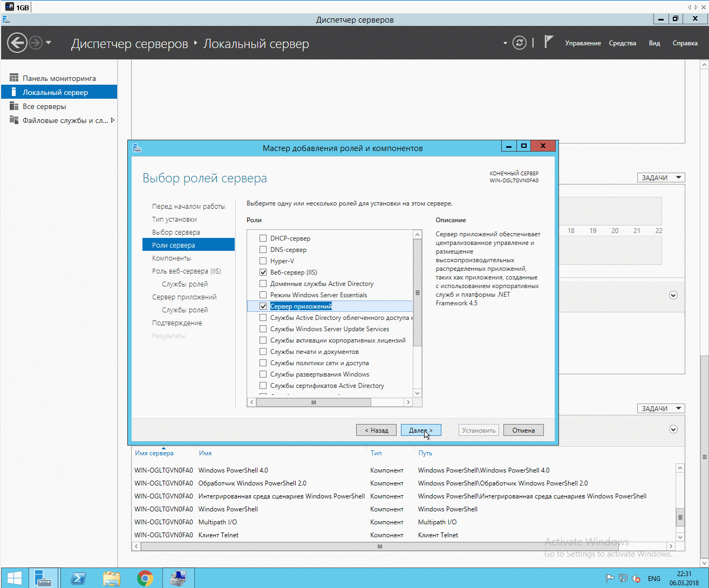Click the scroll-left arrow under the roles list

tap(252, 402)
